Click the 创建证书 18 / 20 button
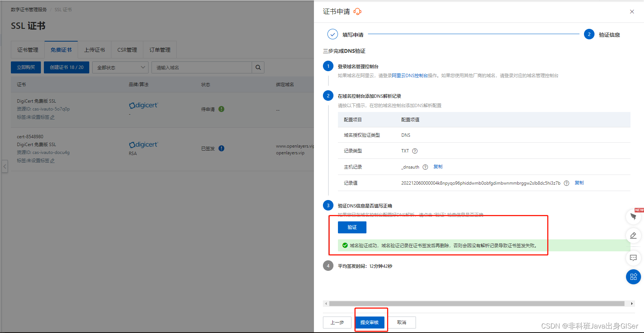This screenshot has width=644, height=333. 66,67
